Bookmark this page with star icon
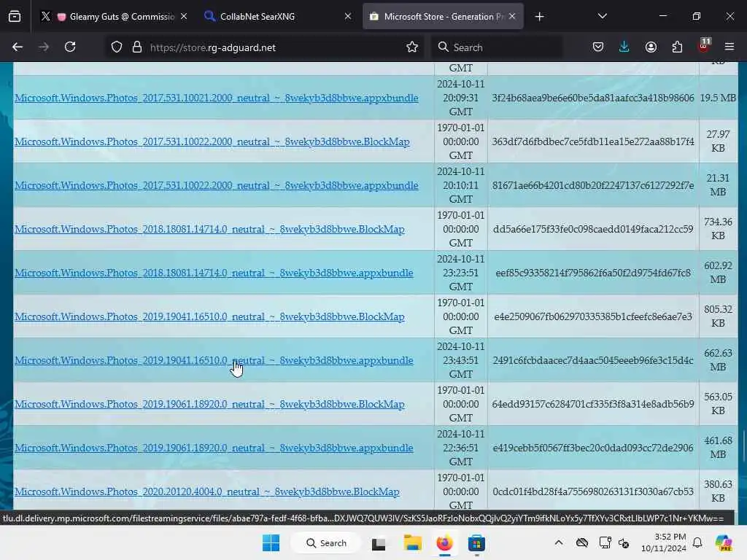Screen dimensions: 747x560 (x=412, y=47)
